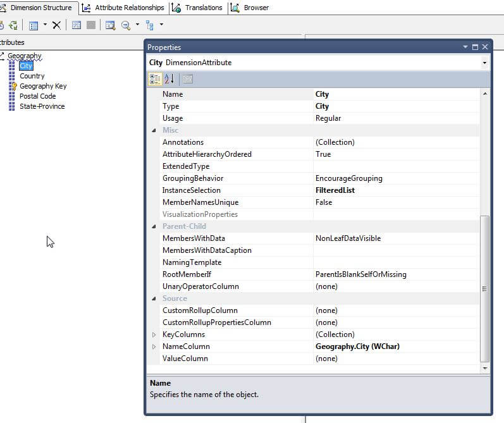Open the Properties window position menu arrow
The width and height of the screenshot is (504, 423).
465,47
